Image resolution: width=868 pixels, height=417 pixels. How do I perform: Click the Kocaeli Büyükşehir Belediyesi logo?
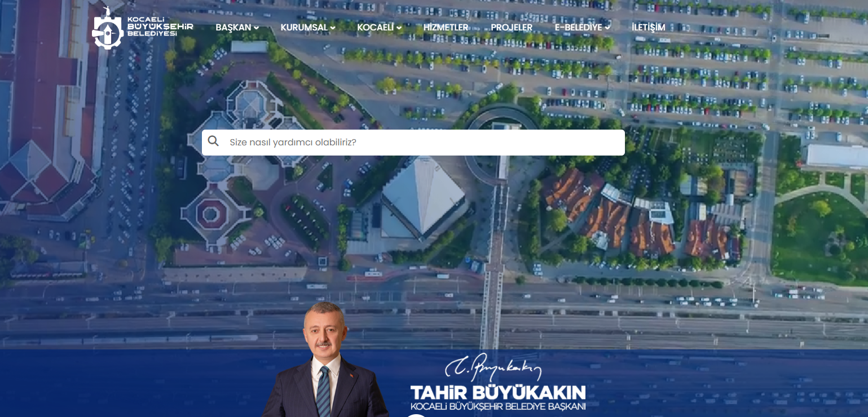[x=142, y=26]
